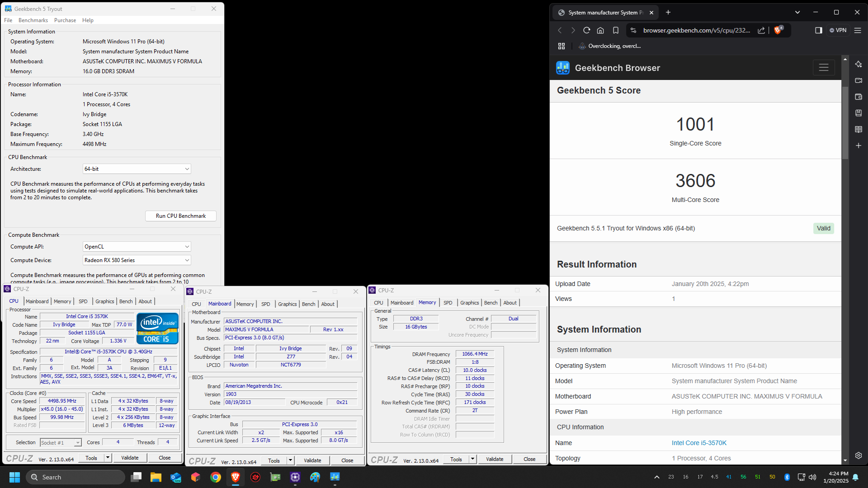Open File Explorer from taskbar
This screenshot has height=488, width=868.
[x=156, y=477]
